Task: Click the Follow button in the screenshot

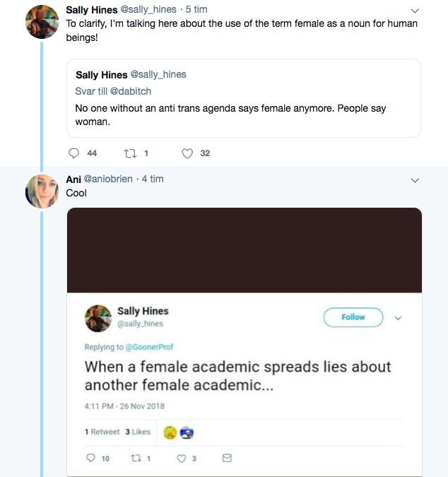Action: 353,317
